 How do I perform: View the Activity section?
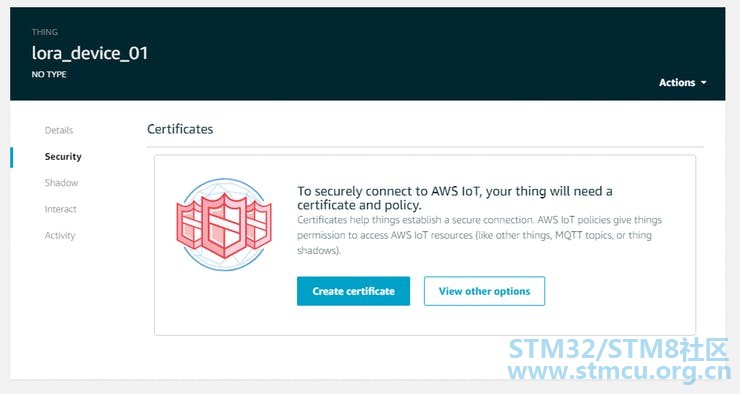click(x=60, y=235)
